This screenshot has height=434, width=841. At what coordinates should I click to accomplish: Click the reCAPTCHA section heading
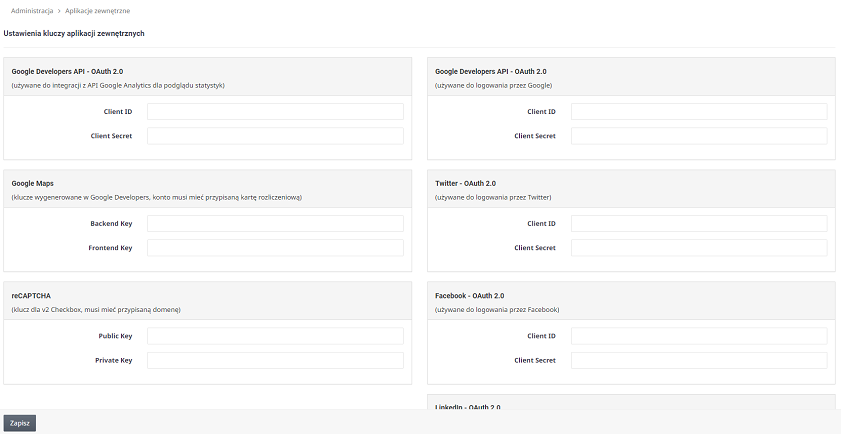click(x=31, y=296)
